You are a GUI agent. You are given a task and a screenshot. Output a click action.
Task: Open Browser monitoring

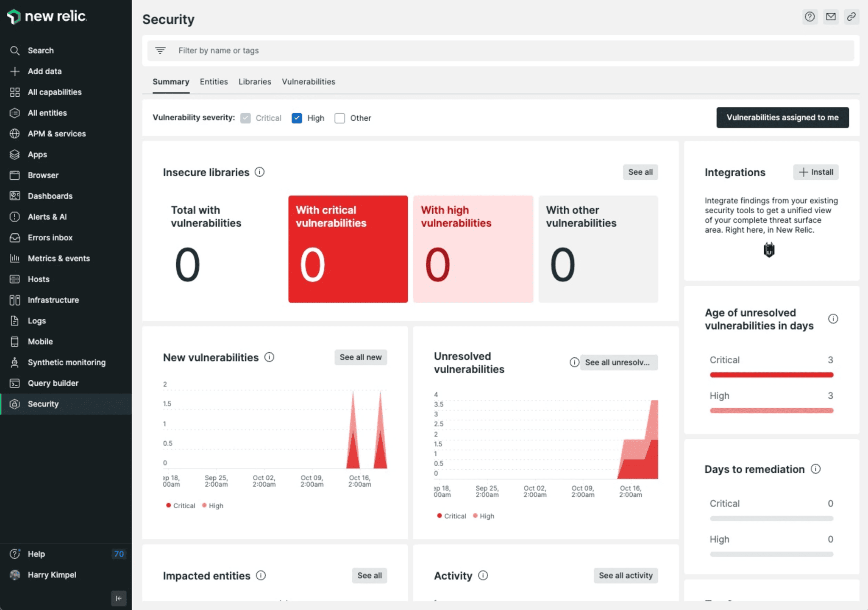click(x=43, y=175)
